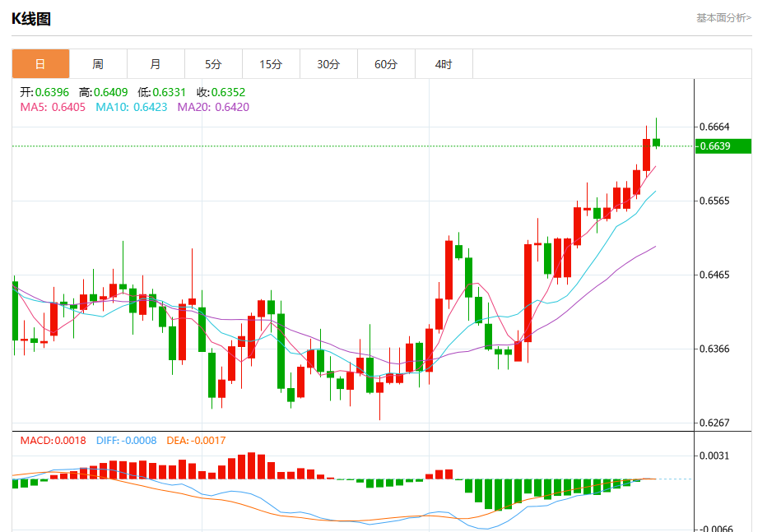Click the 0.6565 price axis label

715,201
